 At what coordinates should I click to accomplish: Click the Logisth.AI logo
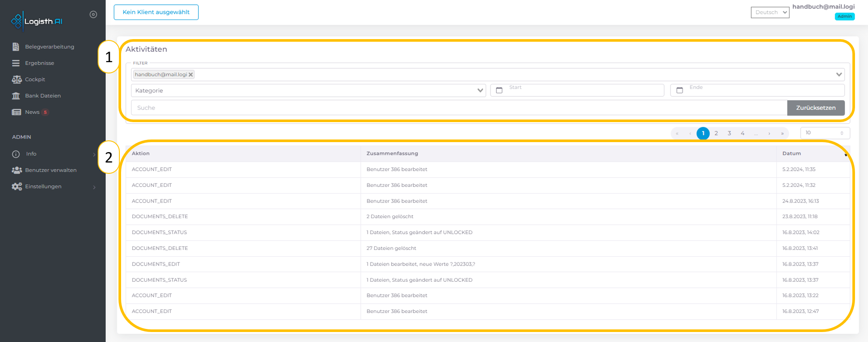tap(37, 21)
